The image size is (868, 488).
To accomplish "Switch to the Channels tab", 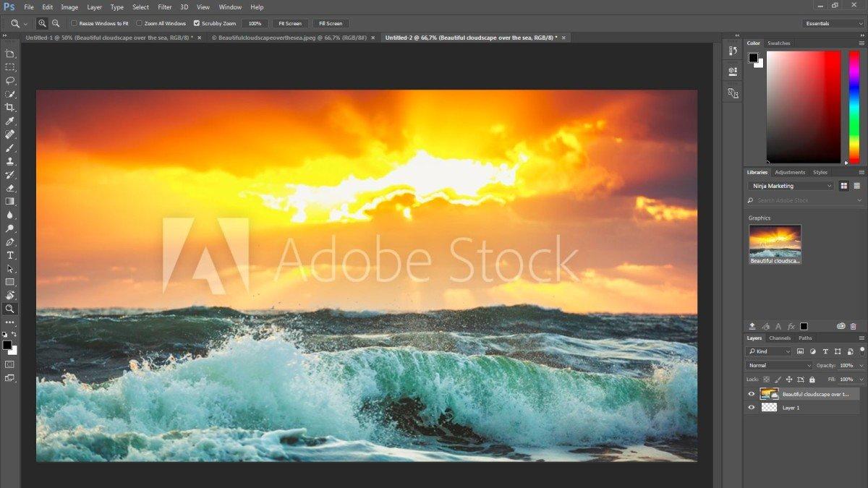I will click(x=779, y=338).
